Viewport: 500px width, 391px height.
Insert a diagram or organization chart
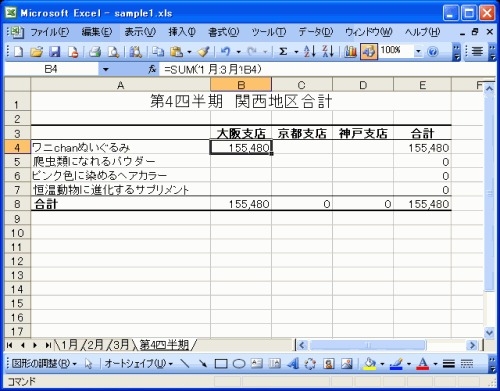coord(310,363)
